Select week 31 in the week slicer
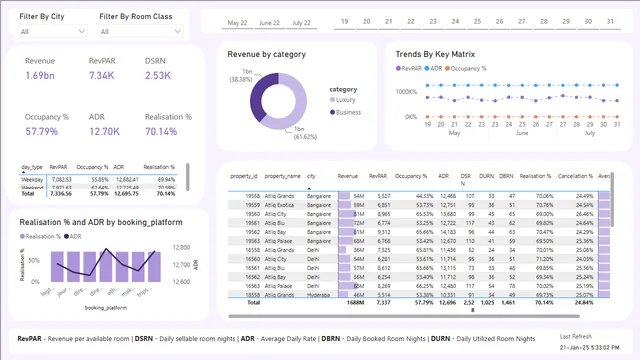The width and height of the screenshot is (640, 360). [x=610, y=22]
